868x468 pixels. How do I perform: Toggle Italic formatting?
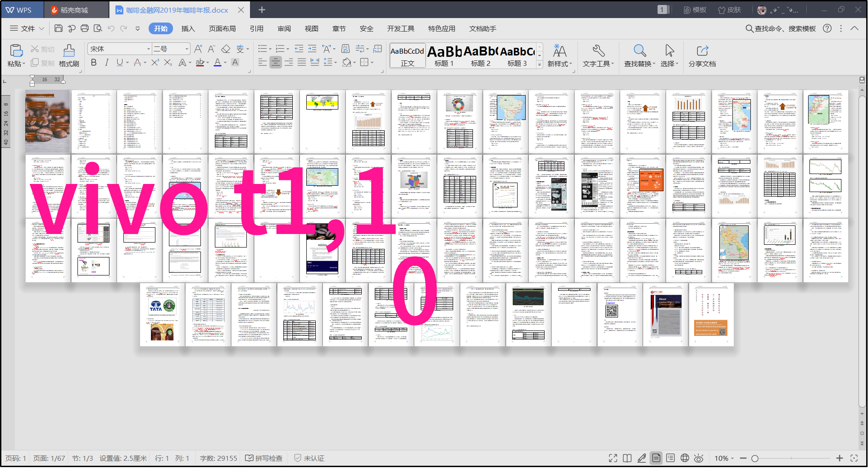pos(107,63)
